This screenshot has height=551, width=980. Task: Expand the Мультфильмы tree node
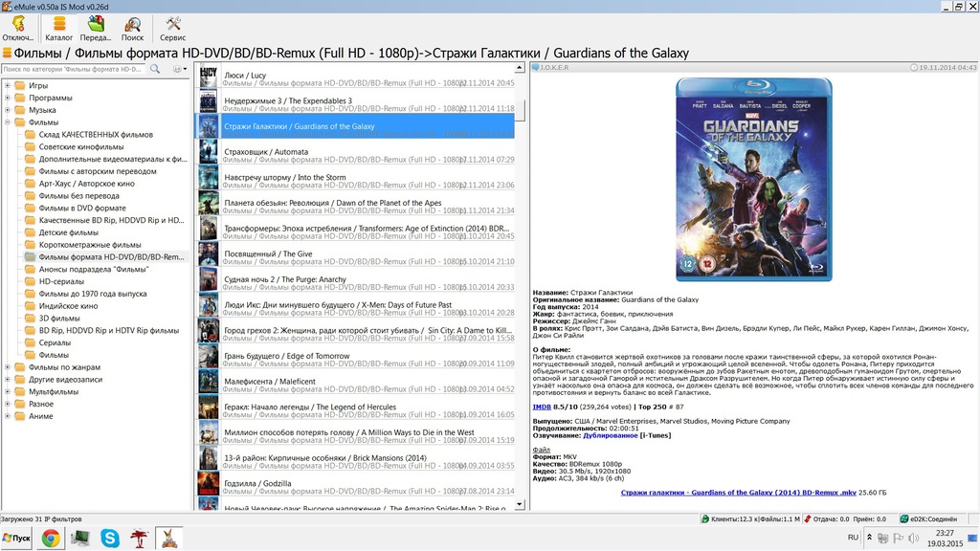tap(8, 391)
